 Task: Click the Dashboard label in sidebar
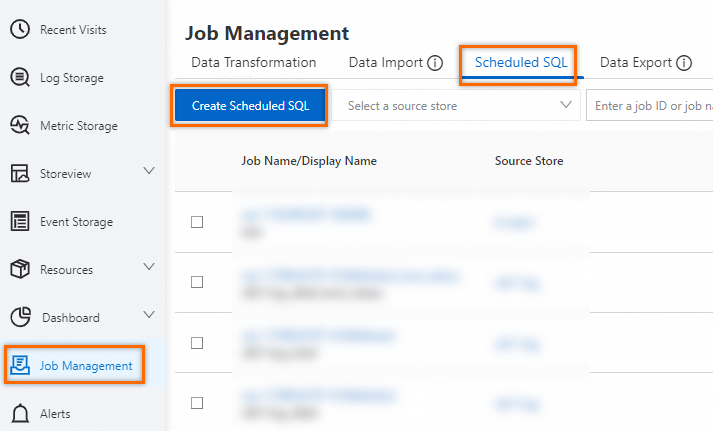(x=70, y=317)
